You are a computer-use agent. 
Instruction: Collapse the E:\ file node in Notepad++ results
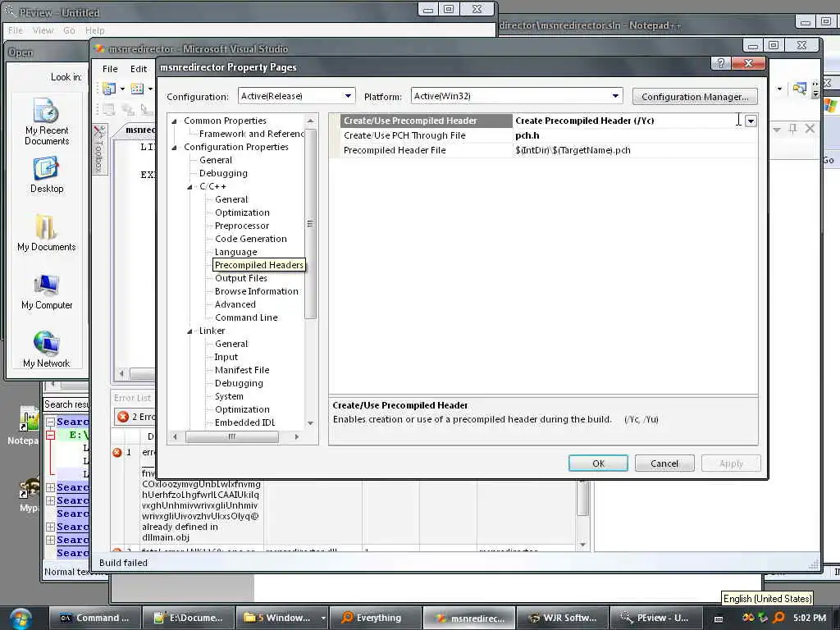[50, 435]
